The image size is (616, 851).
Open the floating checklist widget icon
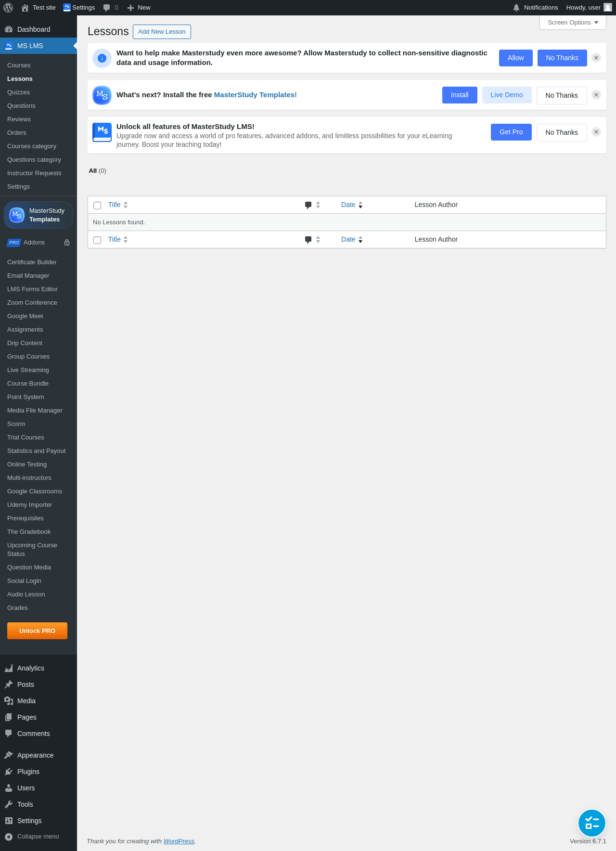(x=591, y=823)
